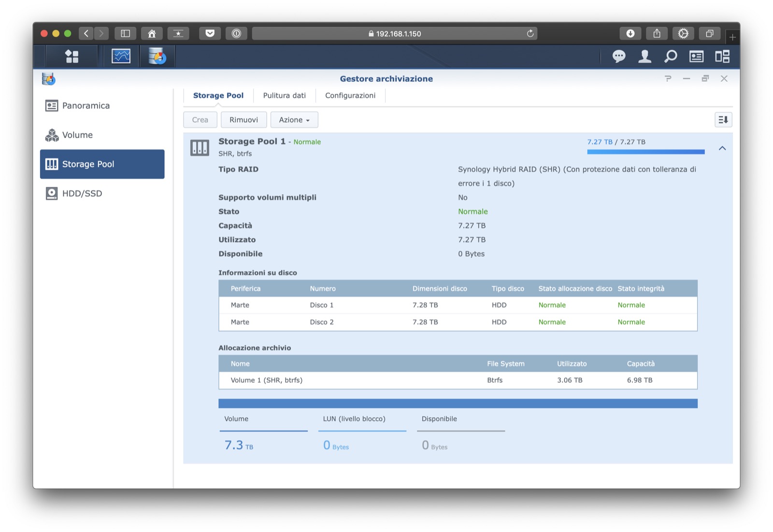Click the DSM search magnifier icon

tap(670, 56)
